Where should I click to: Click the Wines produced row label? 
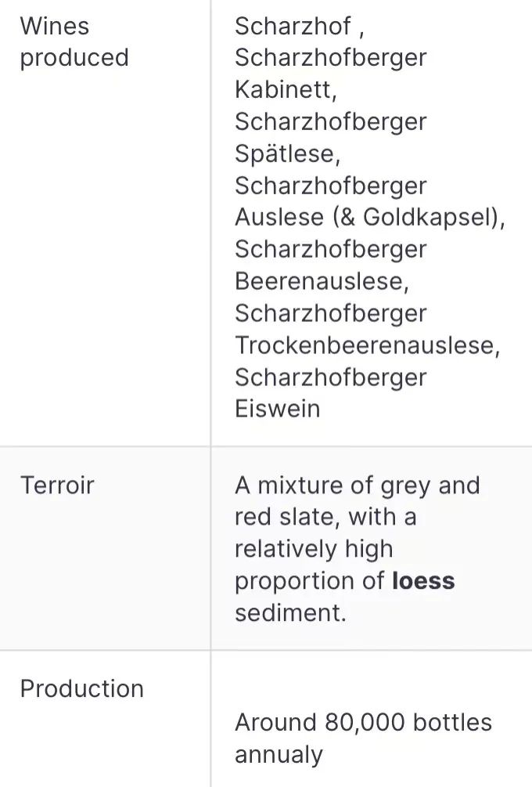pos(74,42)
